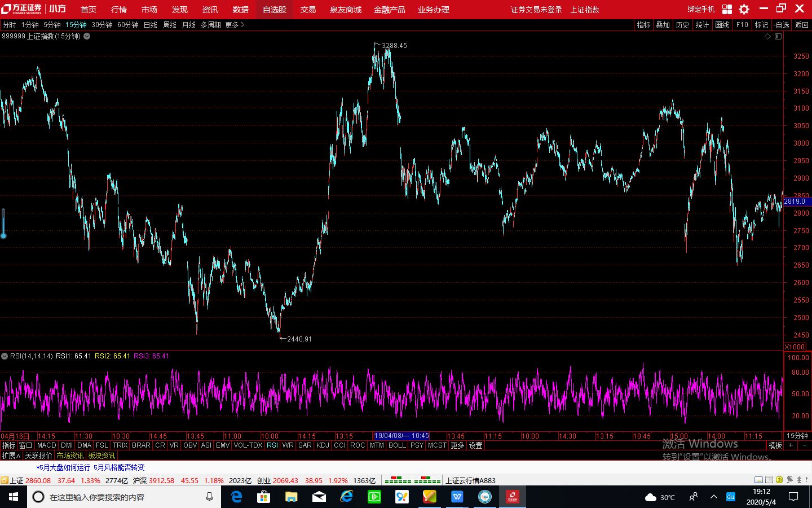
Task: Go to the 自选股 tab
Action: (275, 10)
